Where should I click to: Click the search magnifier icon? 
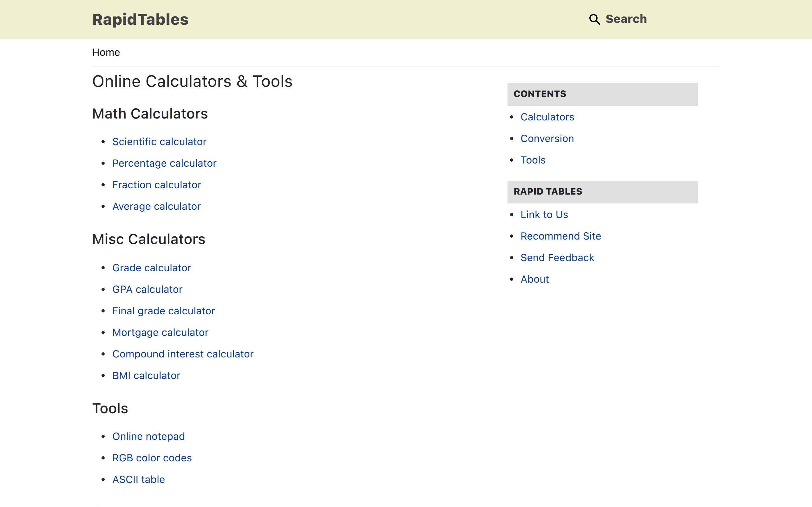pyautogui.click(x=594, y=19)
